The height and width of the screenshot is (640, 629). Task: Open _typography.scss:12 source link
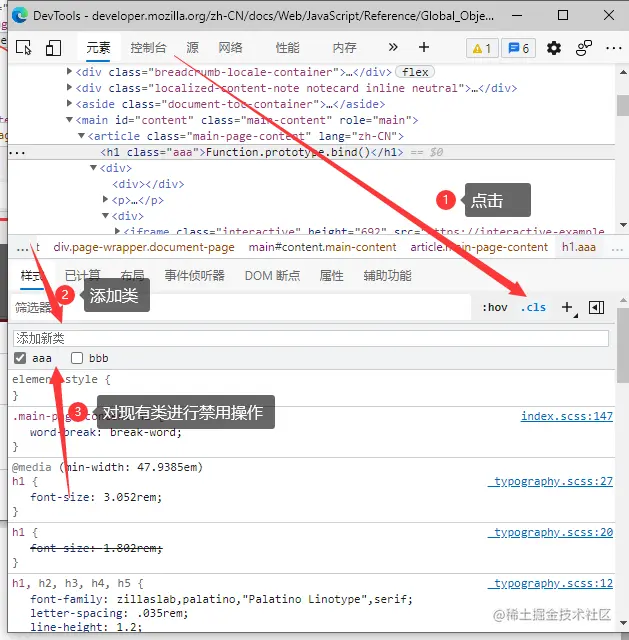pos(550,583)
